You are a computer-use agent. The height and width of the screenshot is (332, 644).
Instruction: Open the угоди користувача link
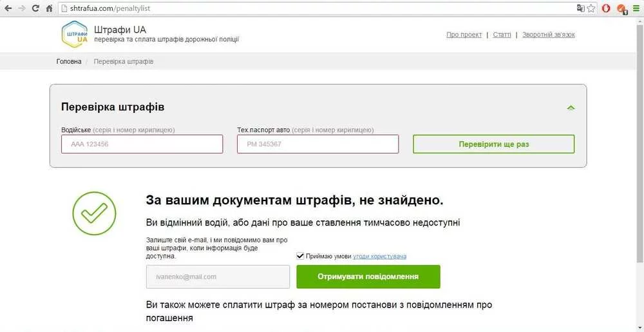pyautogui.click(x=380, y=257)
